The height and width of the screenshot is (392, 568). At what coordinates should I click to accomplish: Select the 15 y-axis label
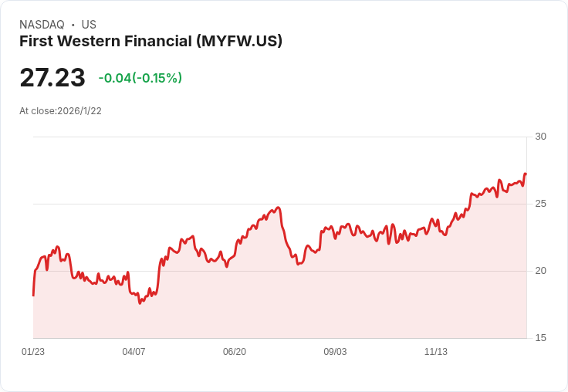[540, 338]
